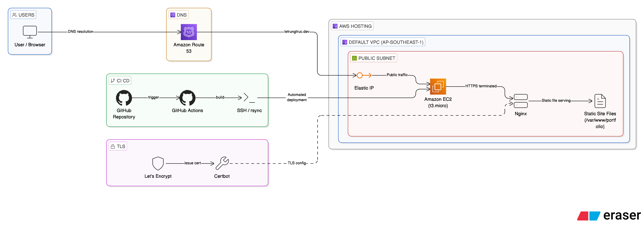The height and width of the screenshot is (248, 644).
Task: Click the Static Site Files document icon
Action: 600,101
